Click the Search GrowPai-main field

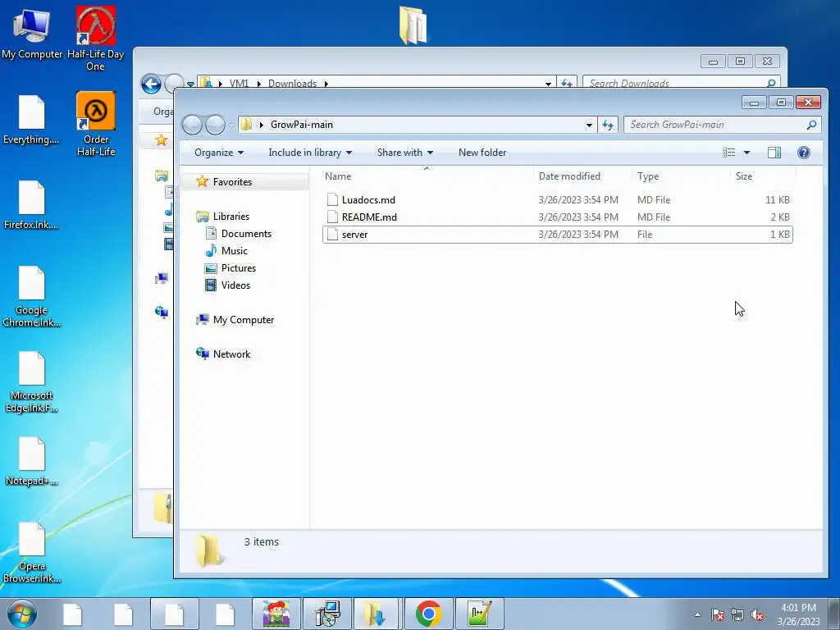(x=722, y=125)
